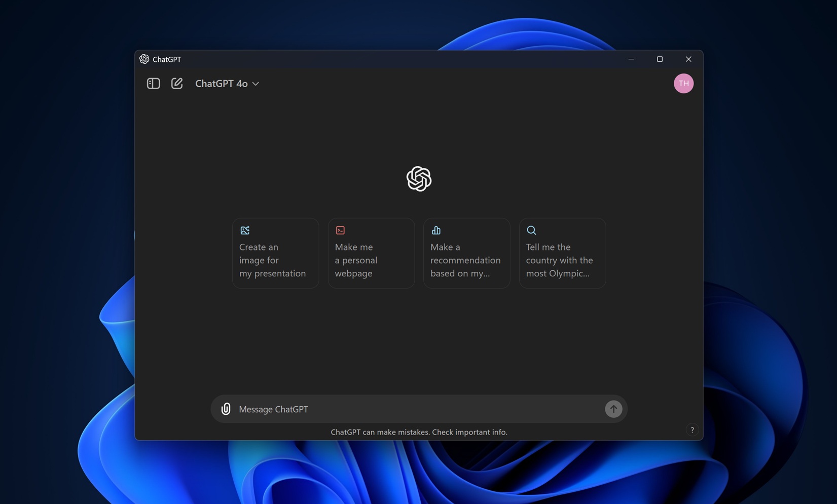Screen dimensions: 837x504
Task: Start a new chat with the compose icon
Action: point(177,83)
